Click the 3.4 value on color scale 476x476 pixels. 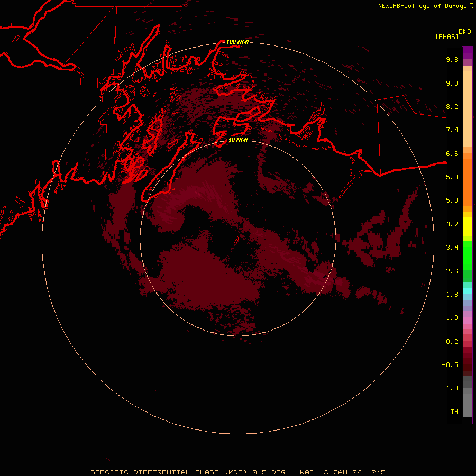pyautogui.click(x=452, y=248)
